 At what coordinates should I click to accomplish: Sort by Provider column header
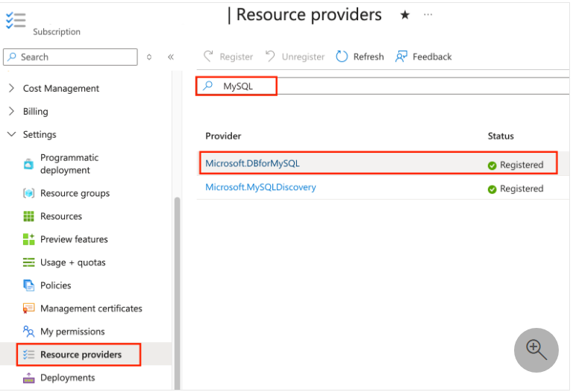223,136
